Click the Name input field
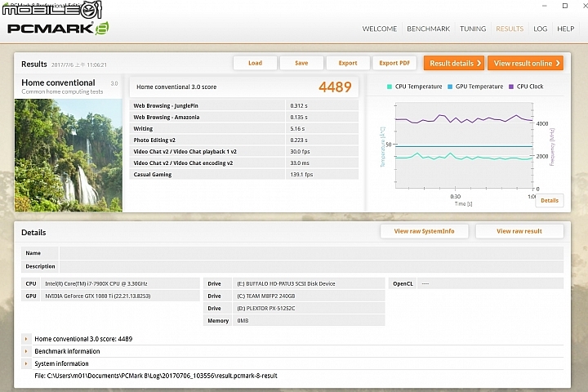This screenshot has height=392, width=588. pos(311,253)
